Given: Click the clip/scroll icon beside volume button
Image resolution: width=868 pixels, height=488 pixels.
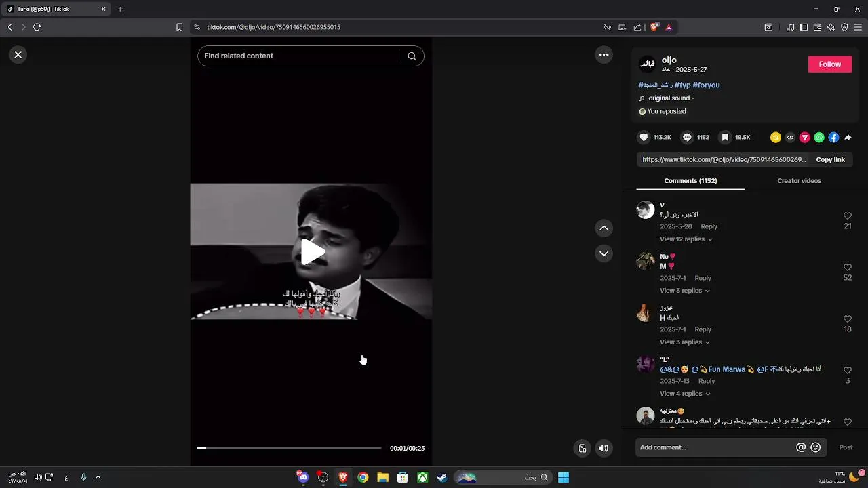Looking at the screenshot, I should coord(582,448).
